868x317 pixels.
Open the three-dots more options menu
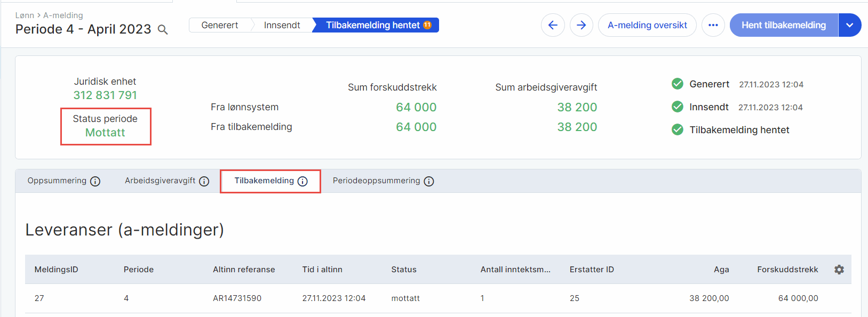(x=713, y=25)
